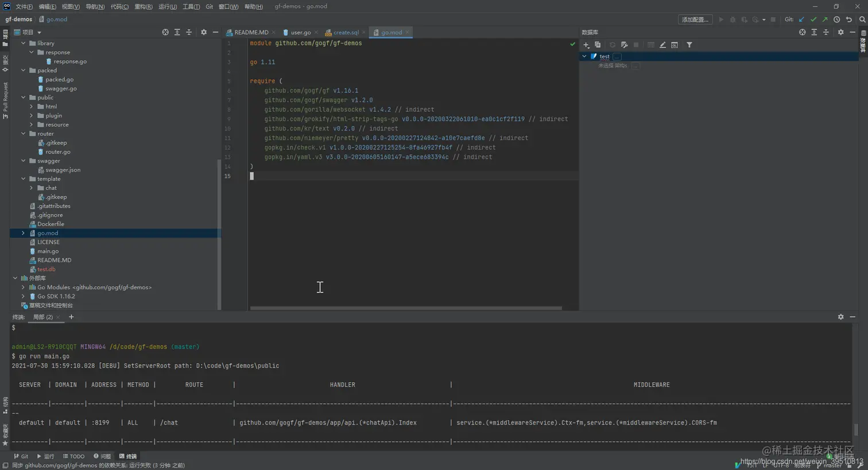Open the Pull Request side tool window

5,100
